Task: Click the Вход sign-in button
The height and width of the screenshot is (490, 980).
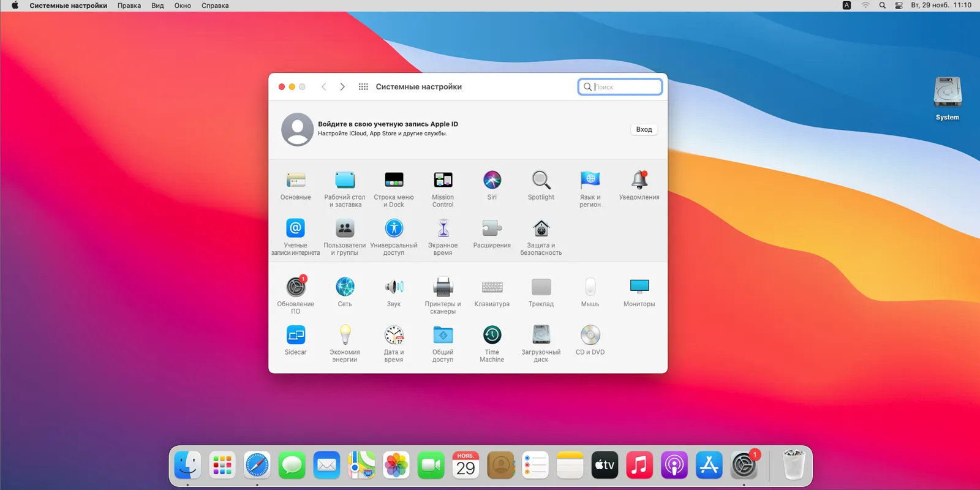Action: 644,129
